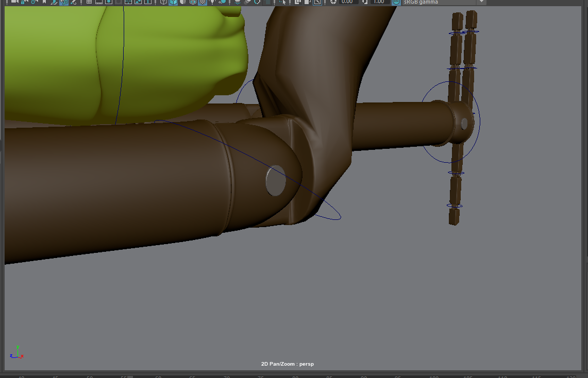Click the gamma reset icon
The height and width of the screenshot is (378, 588).
364,2
